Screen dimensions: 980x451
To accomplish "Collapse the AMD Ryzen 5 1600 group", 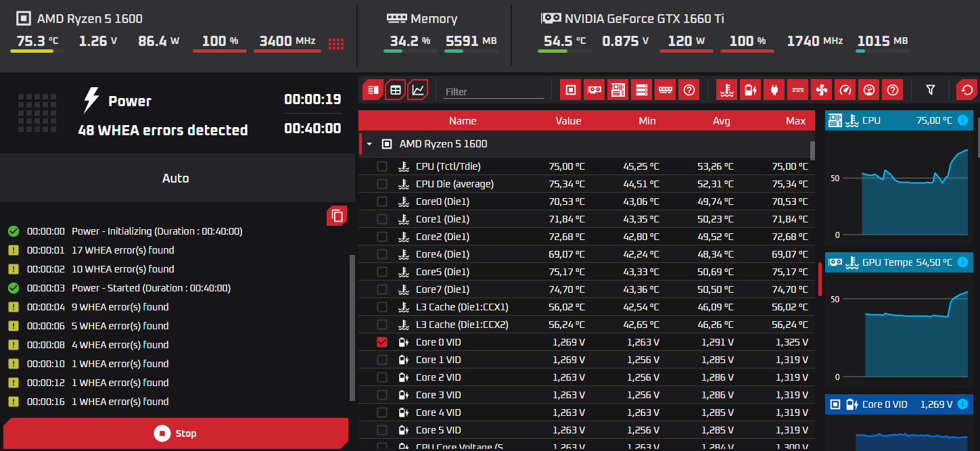I will pos(369,144).
